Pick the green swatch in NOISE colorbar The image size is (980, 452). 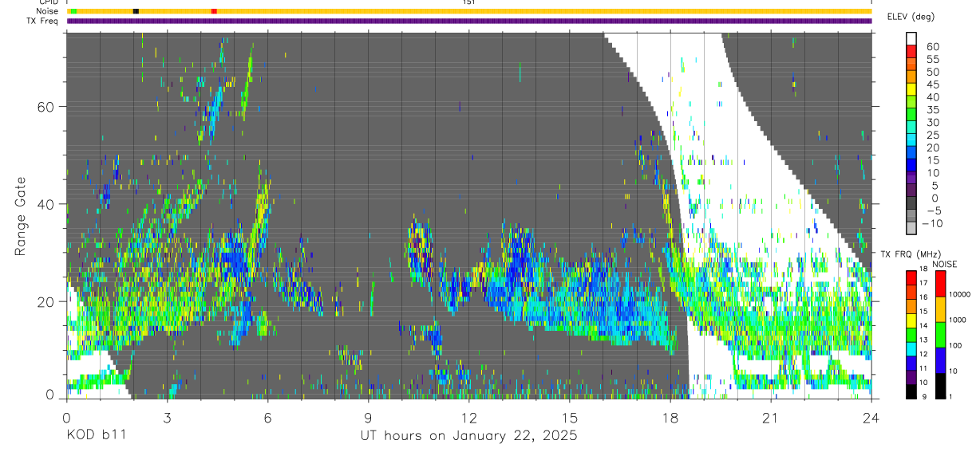click(x=940, y=334)
